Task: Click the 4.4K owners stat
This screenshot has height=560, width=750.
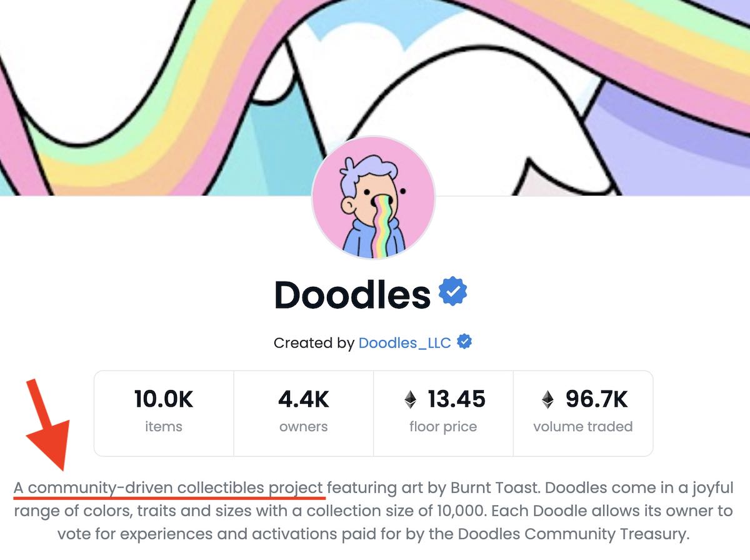Action: (x=303, y=412)
